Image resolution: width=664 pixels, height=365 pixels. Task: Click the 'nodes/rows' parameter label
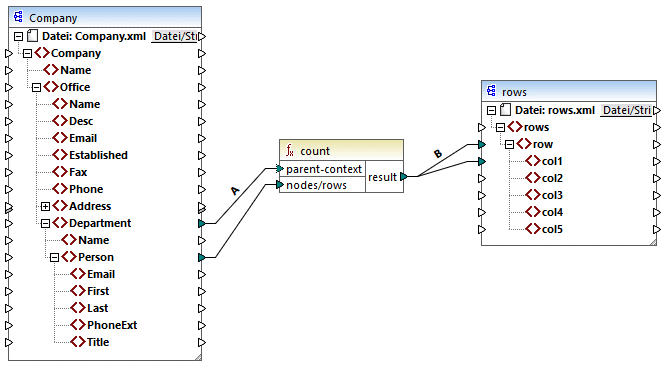pyautogui.click(x=316, y=185)
